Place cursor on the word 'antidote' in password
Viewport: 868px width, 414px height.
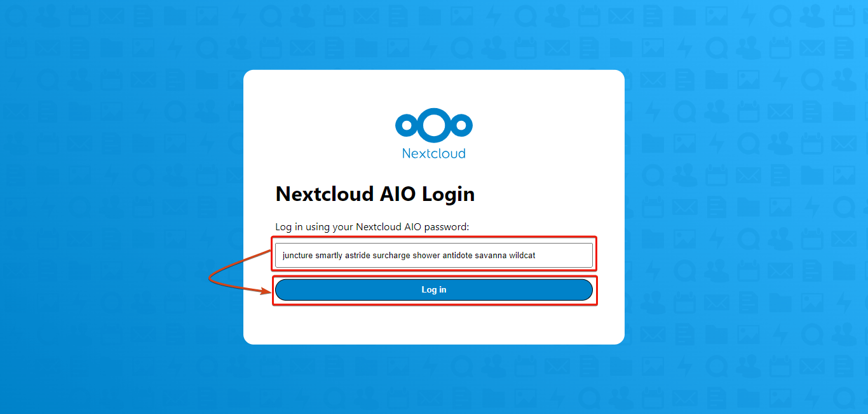pos(458,255)
